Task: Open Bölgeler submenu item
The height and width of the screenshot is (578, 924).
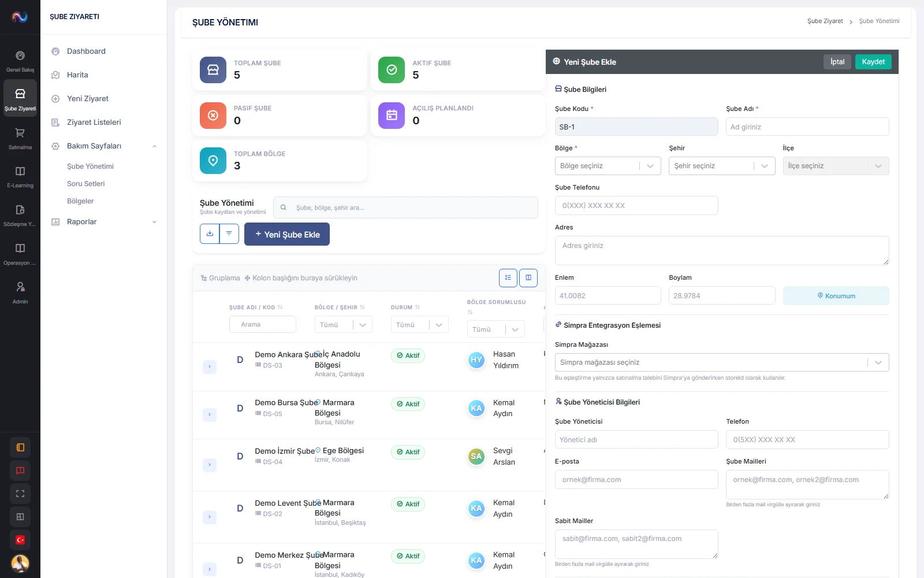Action: click(80, 201)
